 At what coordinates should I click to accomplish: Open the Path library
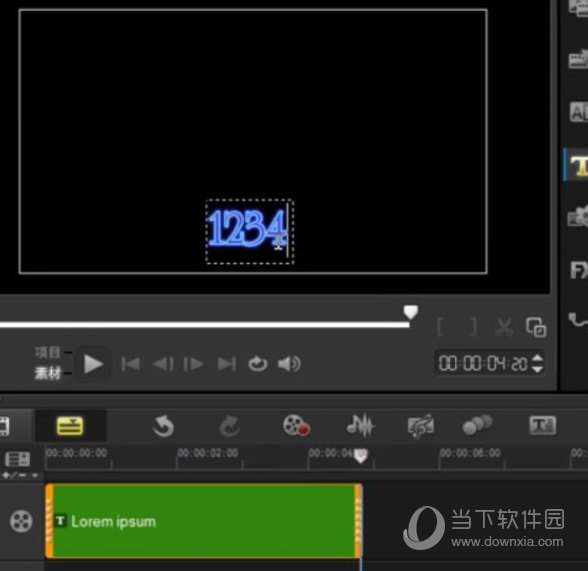(x=579, y=320)
